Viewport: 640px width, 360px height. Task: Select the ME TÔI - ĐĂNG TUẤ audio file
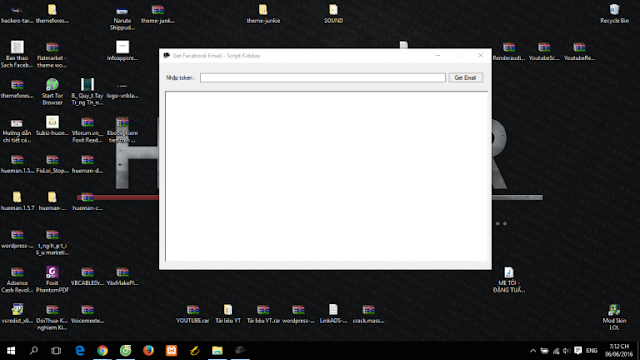coord(509,280)
